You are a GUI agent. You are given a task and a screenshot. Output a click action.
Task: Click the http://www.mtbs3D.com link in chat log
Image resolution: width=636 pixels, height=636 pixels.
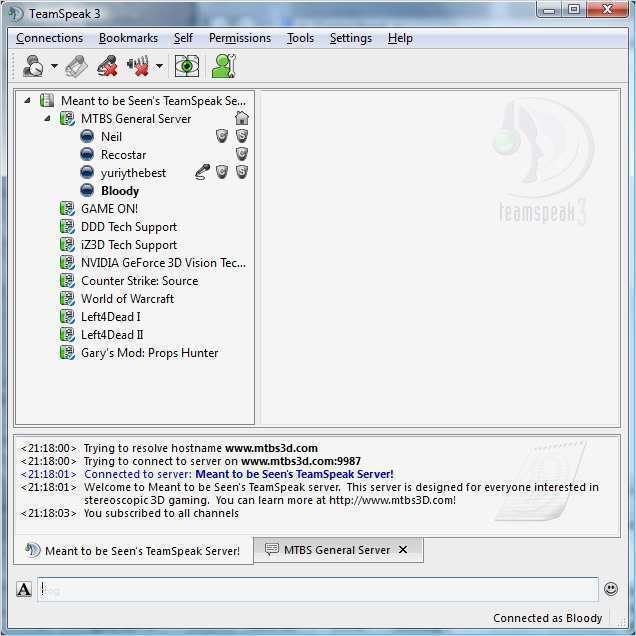point(391,500)
